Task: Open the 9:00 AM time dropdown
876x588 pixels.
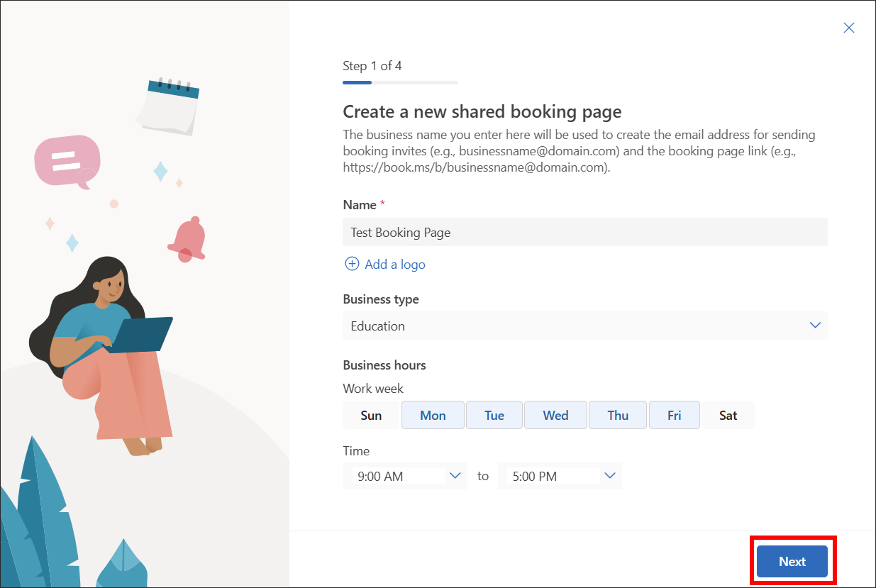Action: pyautogui.click(x=404, y=476)
